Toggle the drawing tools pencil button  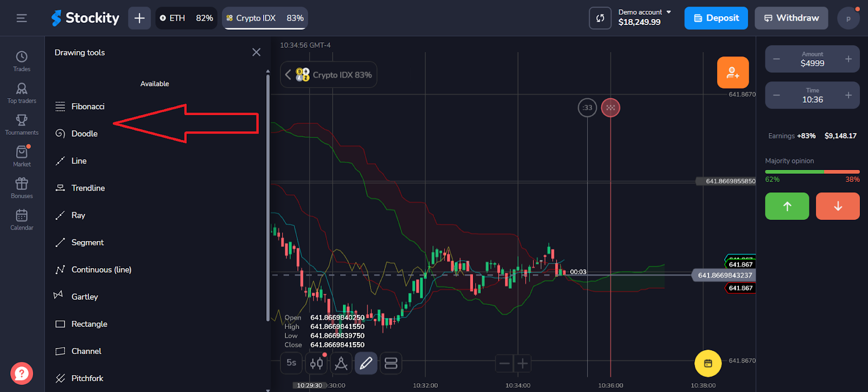pyautogui.click(x=366, y=363)
